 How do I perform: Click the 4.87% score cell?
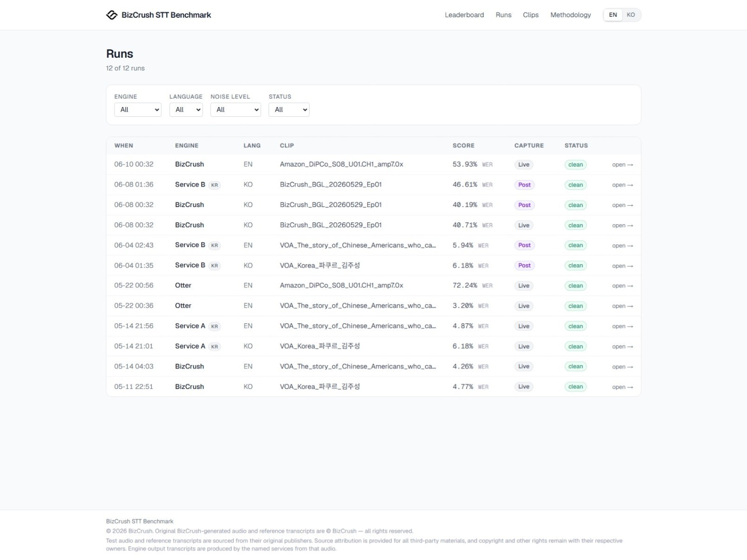[471, 326]
